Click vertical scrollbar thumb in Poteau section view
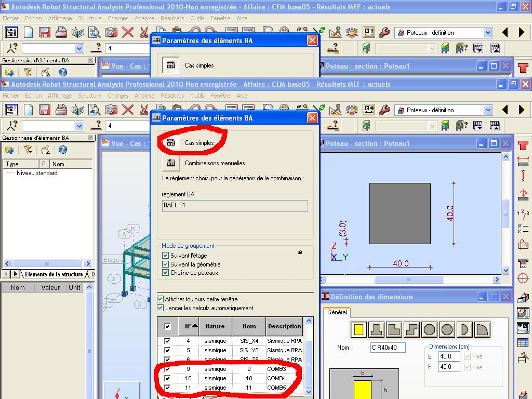Screen dimensions: 532x399 (x=506, y=214)
